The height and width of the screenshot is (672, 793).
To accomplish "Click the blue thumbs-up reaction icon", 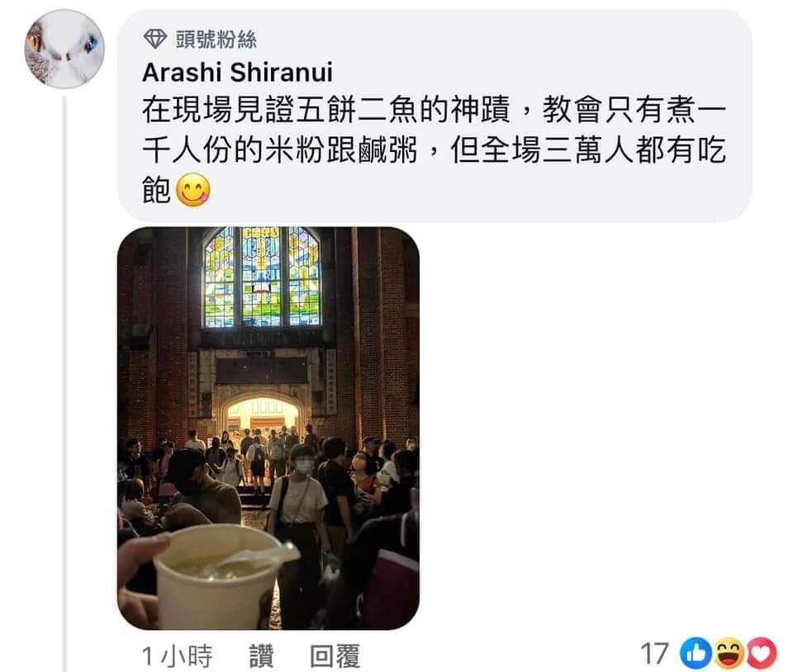I will [x=696, y=653].
